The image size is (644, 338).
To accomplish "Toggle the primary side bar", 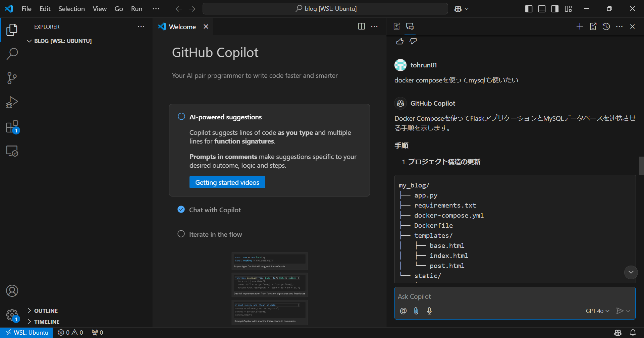I will (529, 9).
